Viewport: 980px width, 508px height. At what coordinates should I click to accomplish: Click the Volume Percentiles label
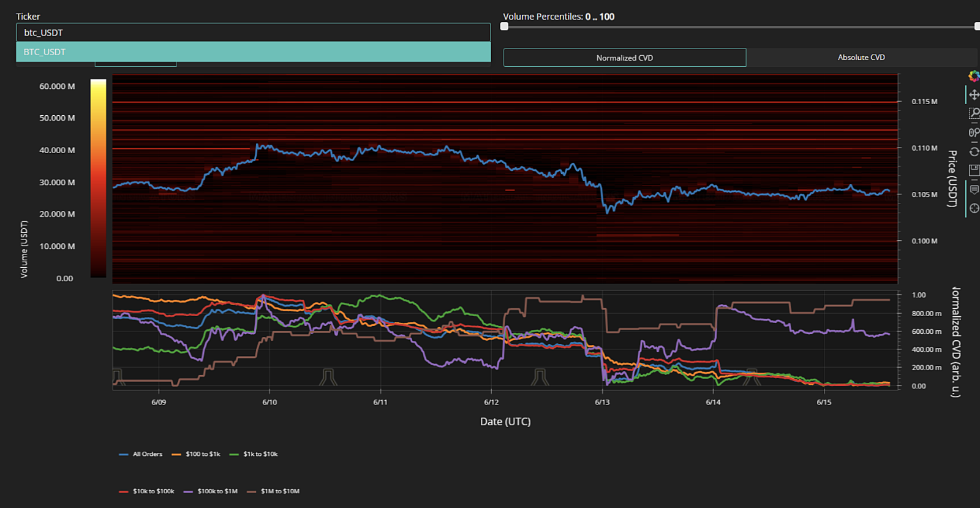[559, 17]
